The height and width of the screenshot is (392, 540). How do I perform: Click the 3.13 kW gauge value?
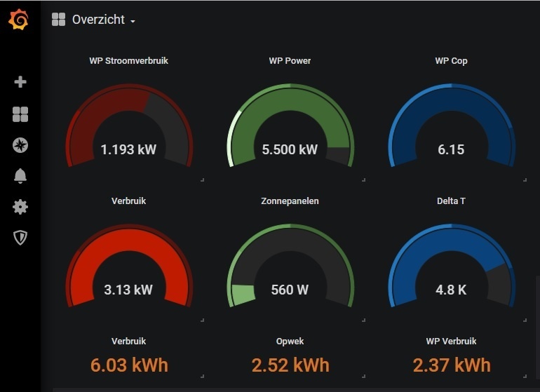pyautogui.click(x=128, y=290)
